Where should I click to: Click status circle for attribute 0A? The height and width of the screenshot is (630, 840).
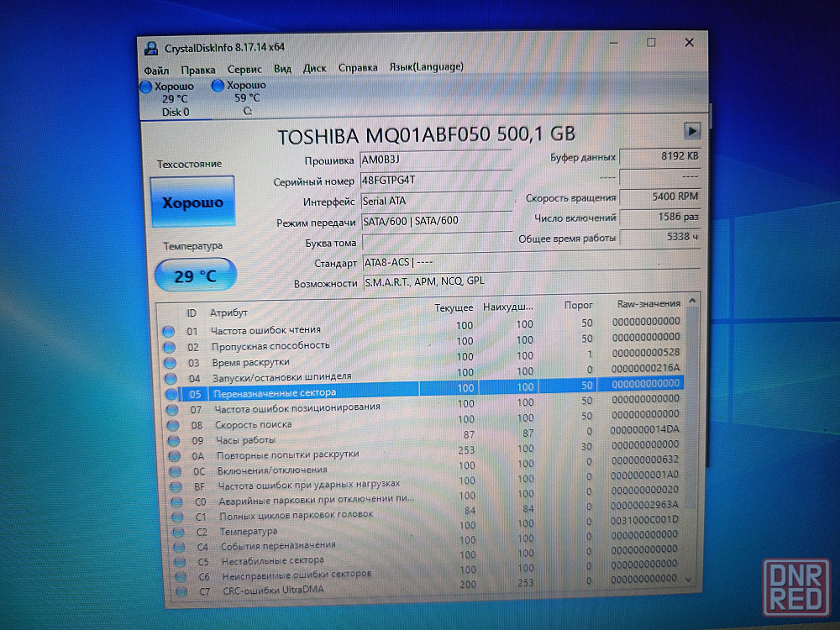pyautogui.click(x=175, y=456)
